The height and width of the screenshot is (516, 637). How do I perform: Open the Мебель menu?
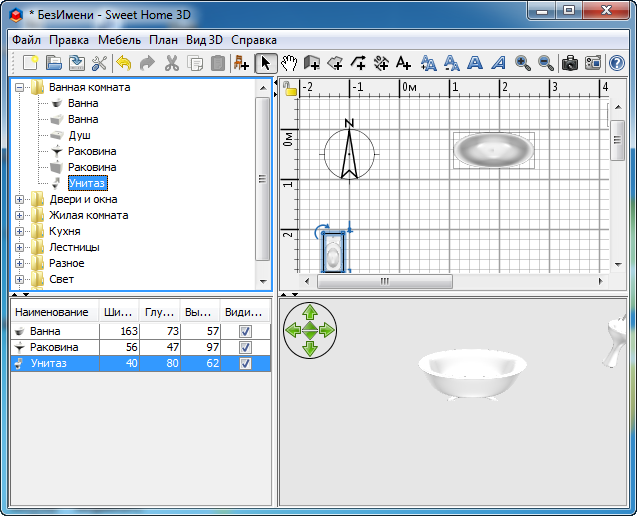pyautogui.click(x=119, y=40)
